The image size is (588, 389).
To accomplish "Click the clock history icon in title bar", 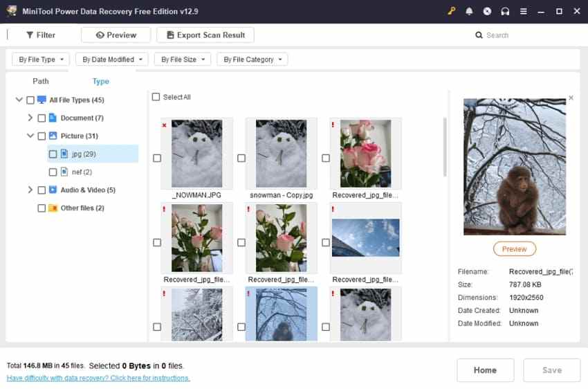I will [x=487, y=11].
